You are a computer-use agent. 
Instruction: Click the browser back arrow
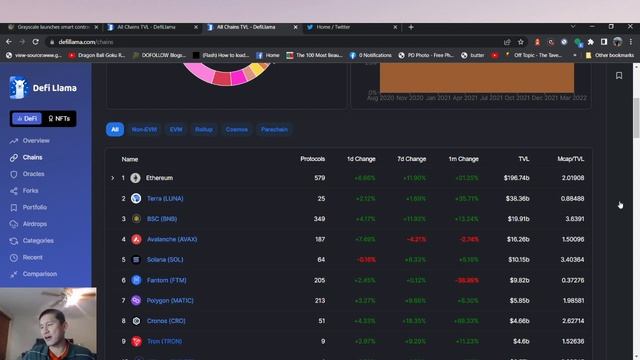(x=9, y=42)
